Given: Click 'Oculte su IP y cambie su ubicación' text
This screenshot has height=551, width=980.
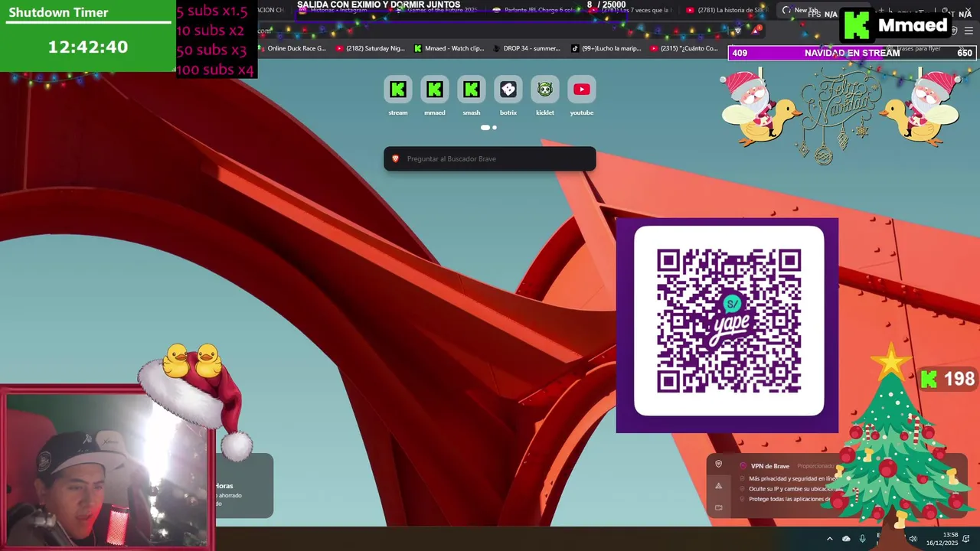Looking at the screenshot, I should (792, 488).
